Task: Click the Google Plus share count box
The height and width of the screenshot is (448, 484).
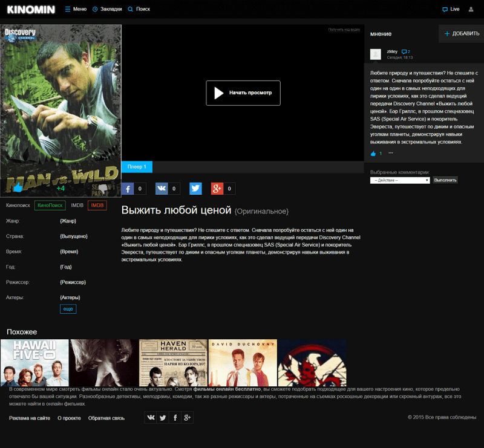Action: (229, 189)
